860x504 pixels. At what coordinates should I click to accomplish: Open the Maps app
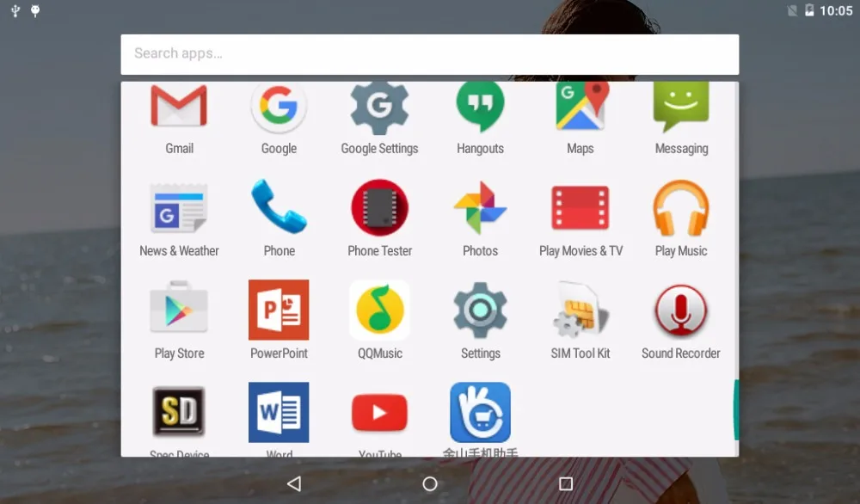pyautogui.click(x=580, y=106)
